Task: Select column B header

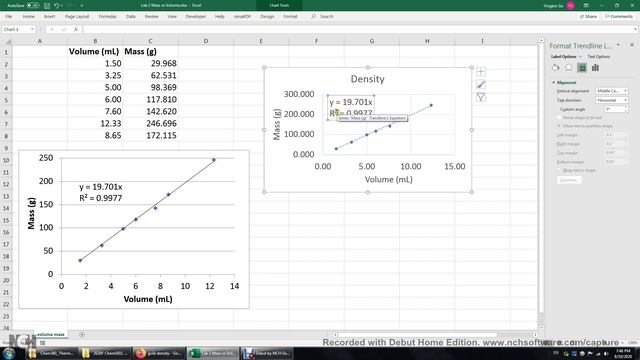Action: [x=95, y=41]
